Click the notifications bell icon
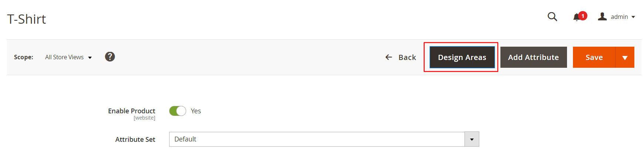The width and height of the screenshot is (644, 150). [576, 17]
